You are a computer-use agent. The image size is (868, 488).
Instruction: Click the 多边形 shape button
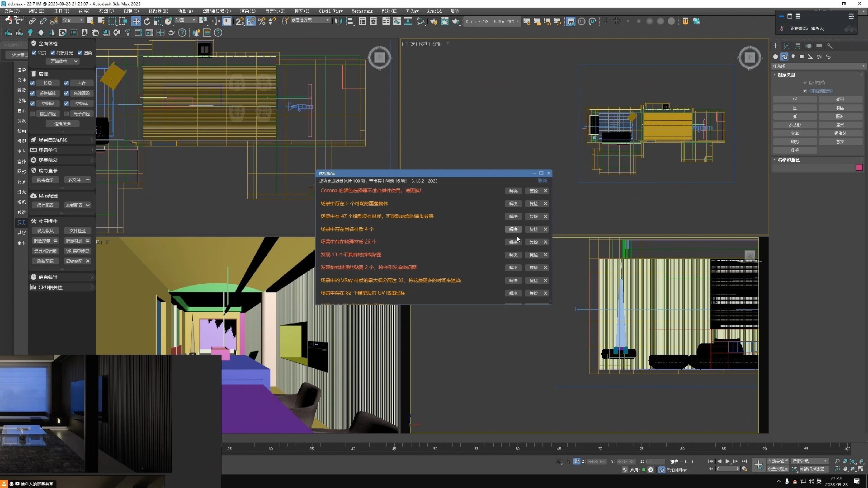794,125
